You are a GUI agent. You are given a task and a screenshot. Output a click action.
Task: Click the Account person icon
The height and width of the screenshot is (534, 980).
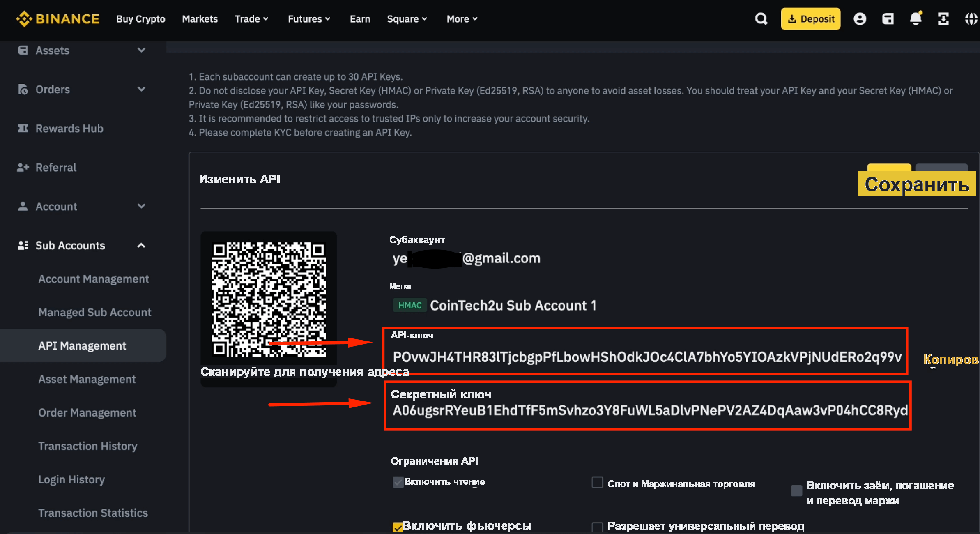(x=23, y=206)
